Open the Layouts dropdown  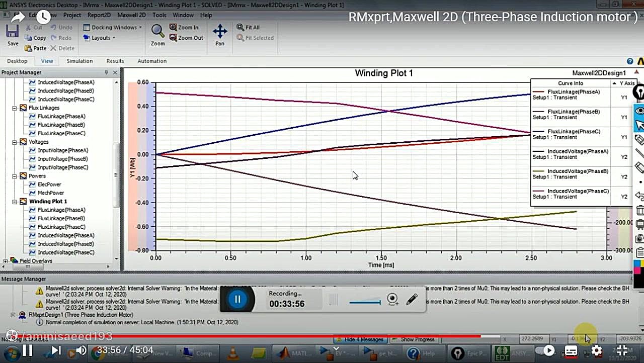(99, 38)
